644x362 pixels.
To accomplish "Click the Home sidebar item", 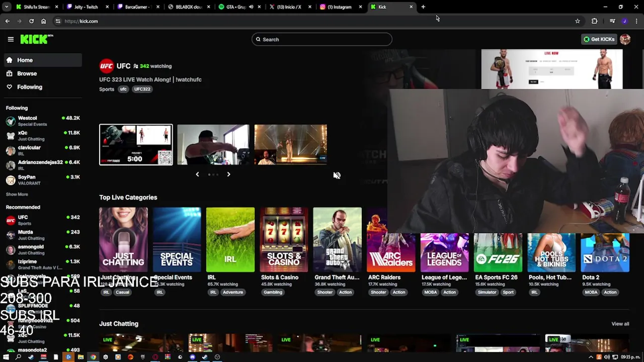I will point(43,60).
